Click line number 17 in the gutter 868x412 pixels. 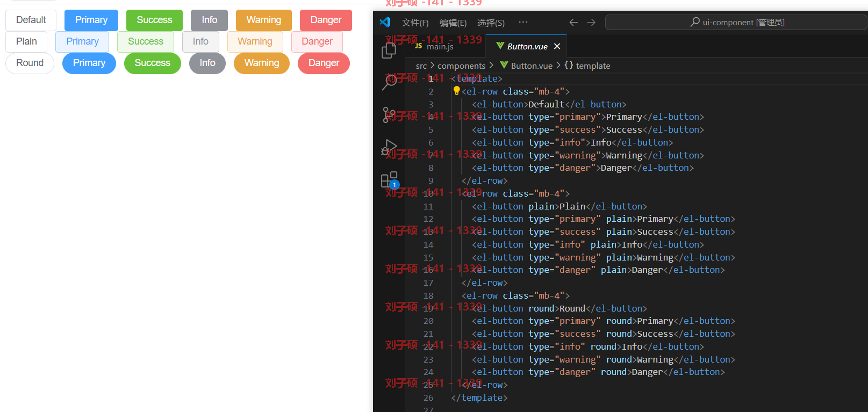point(428,283)
